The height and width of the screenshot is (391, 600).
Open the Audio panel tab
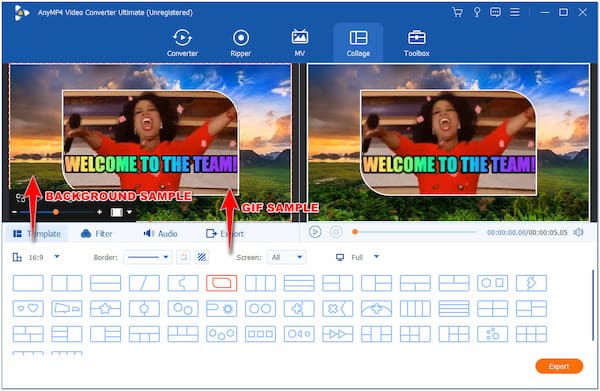pyautogui.click(x=160, y=234)
